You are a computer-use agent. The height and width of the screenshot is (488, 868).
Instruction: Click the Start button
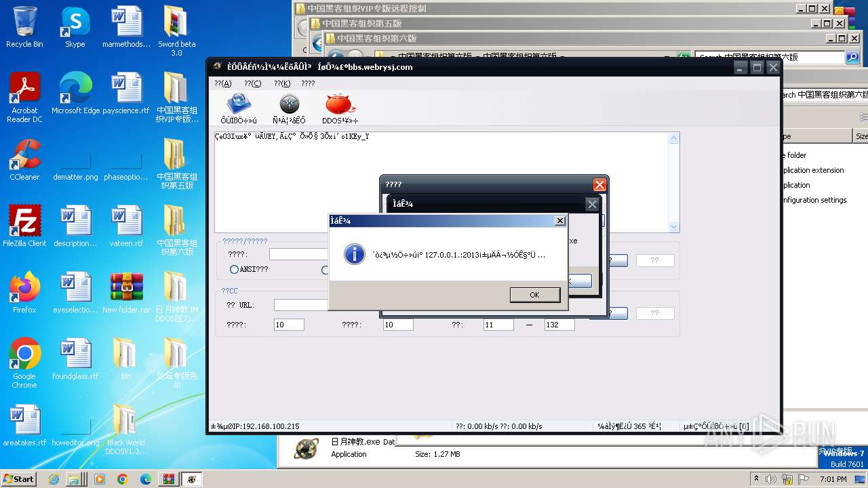click(18, 479)
